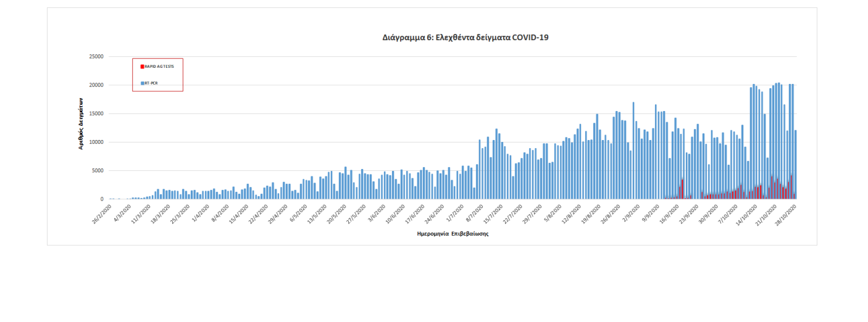Image resolution: width=868 pixels, height=322 pixels.
Task: Select the RT-PCR legend label
Action: click(152, 83)
